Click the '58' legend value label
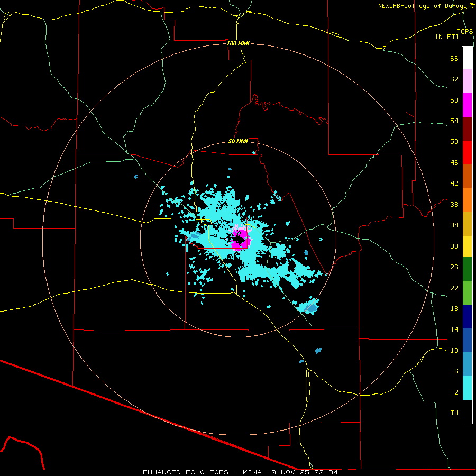The image size is (476, 476). point(454,100)
